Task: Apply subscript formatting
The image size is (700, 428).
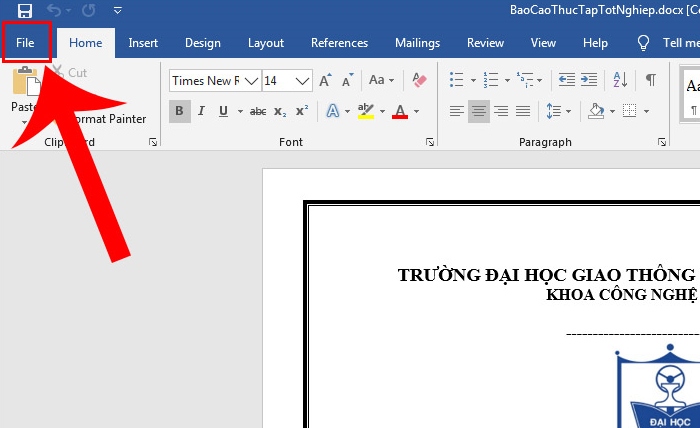Action: click(279, 111)
